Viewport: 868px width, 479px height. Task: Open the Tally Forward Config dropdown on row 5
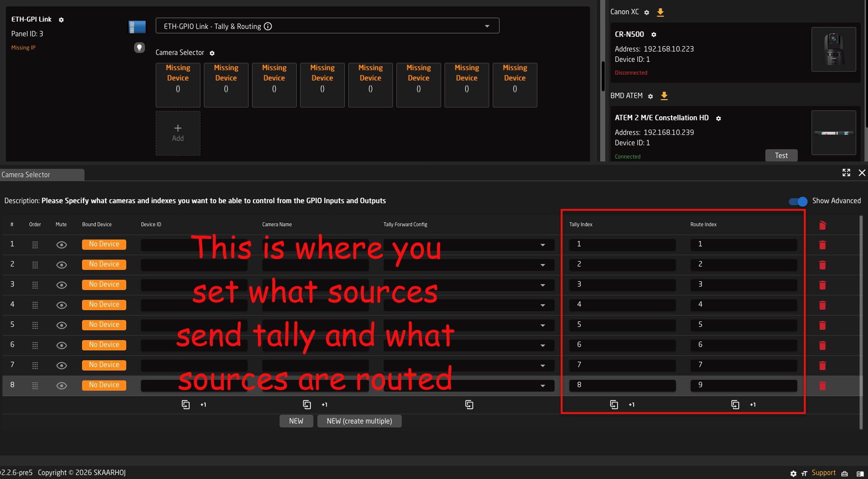[x=543, y=325]
